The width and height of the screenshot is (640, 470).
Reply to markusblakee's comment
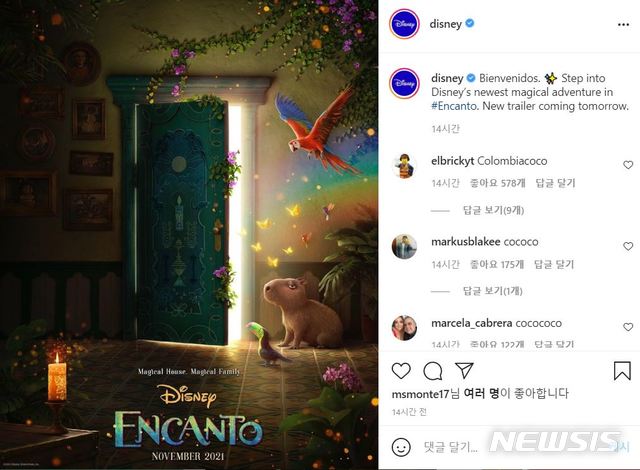click(x=554, y=264)
